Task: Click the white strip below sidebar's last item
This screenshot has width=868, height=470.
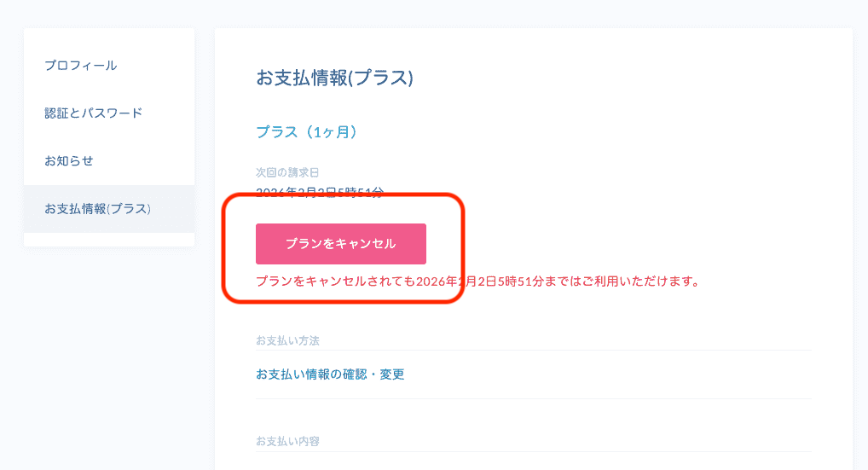Action: 109,240
